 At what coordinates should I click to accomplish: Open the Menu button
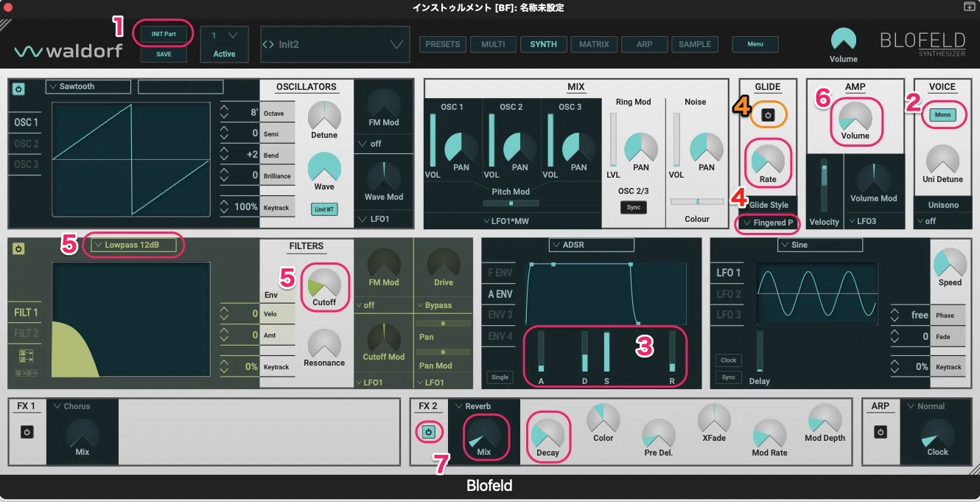click(x=755, y=44)
